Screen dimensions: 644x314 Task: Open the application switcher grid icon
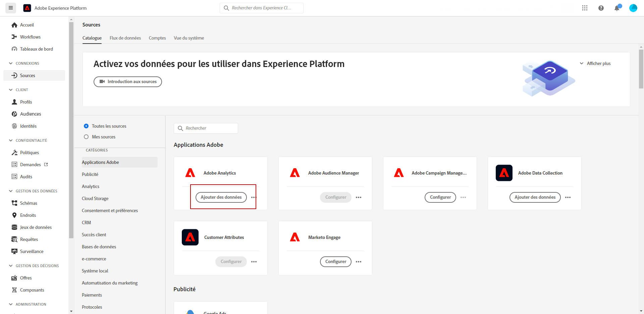(585, 8)
